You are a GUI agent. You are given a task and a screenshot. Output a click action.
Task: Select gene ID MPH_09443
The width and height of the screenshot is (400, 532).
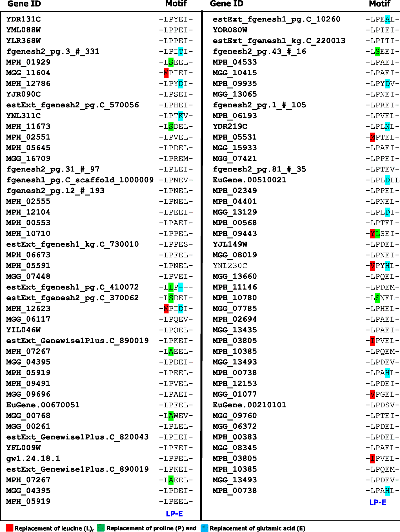[235, 233]
